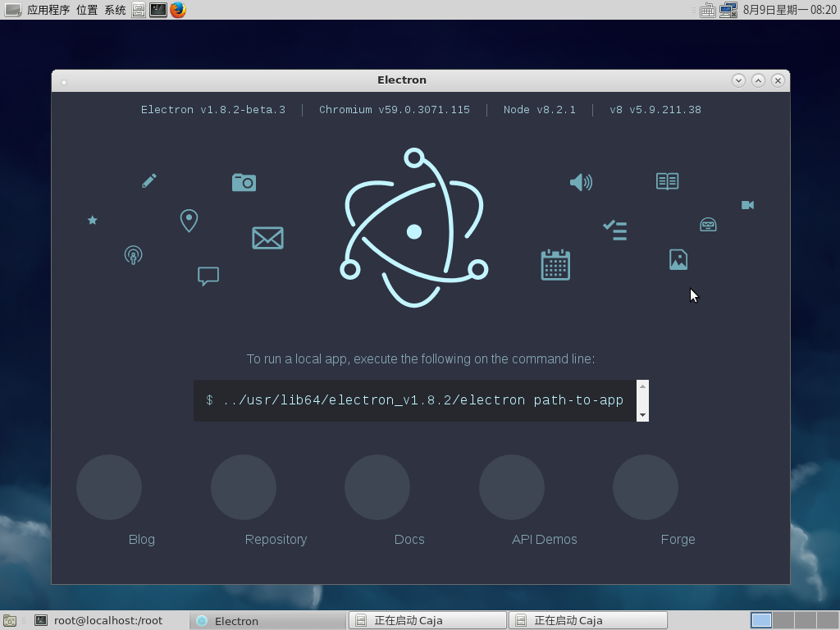Click the video camera icon
This screenshot has height=630, width=840.
click(748, 205)
